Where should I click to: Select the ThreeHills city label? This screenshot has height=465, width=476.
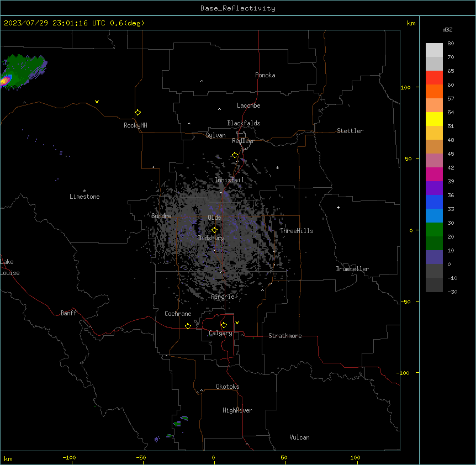[297, 231]
